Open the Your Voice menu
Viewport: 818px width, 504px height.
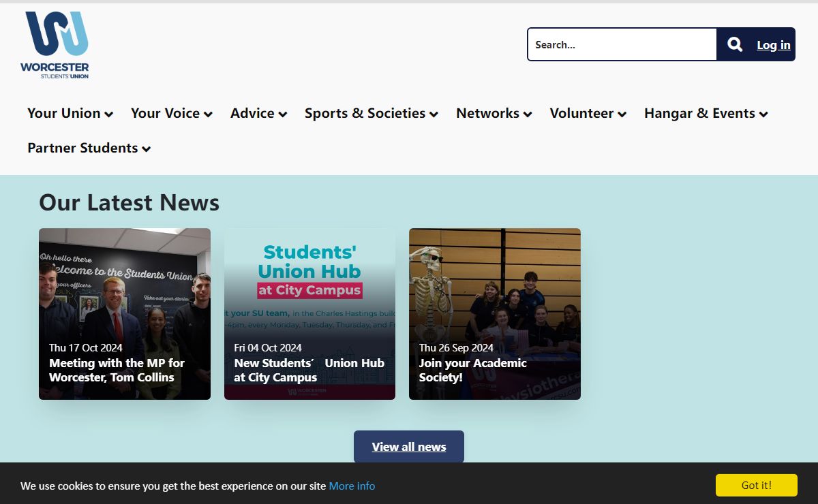pyautogui.click(x=172, y=114)
